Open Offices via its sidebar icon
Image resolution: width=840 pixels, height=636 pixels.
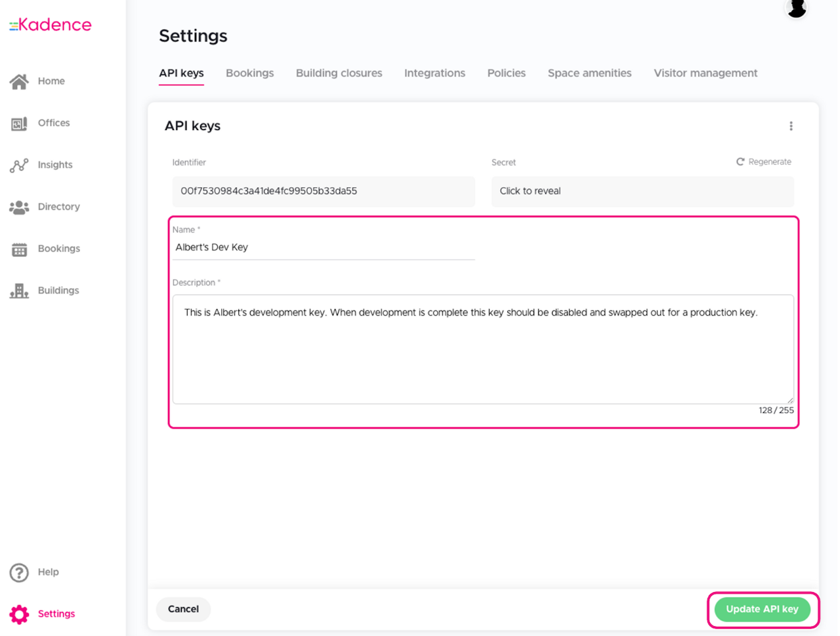tap(19, 123)
